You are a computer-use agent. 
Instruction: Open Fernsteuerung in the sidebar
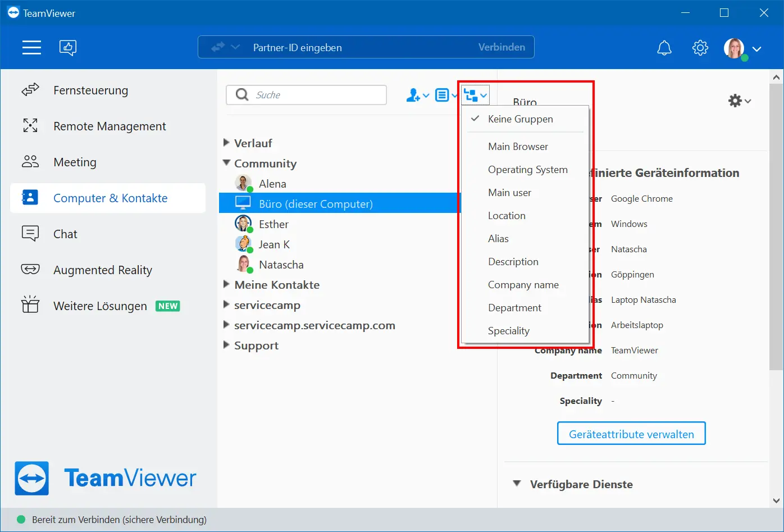point(108,90)
